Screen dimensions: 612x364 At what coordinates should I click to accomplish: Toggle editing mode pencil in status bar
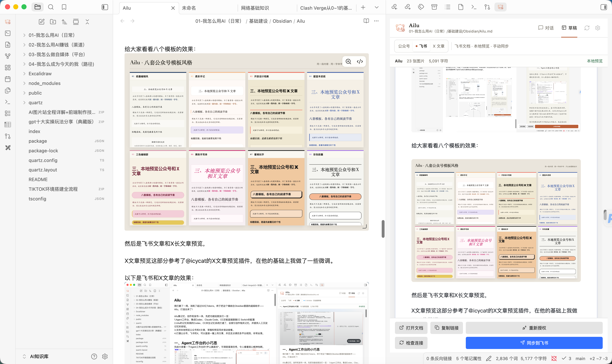489,359
